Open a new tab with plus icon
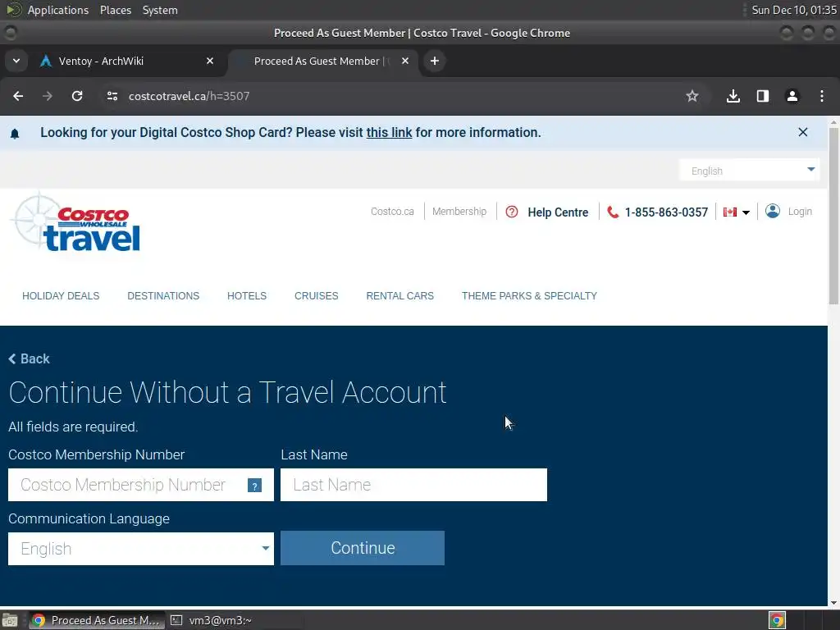840x630 pixels. click(435, 61)
